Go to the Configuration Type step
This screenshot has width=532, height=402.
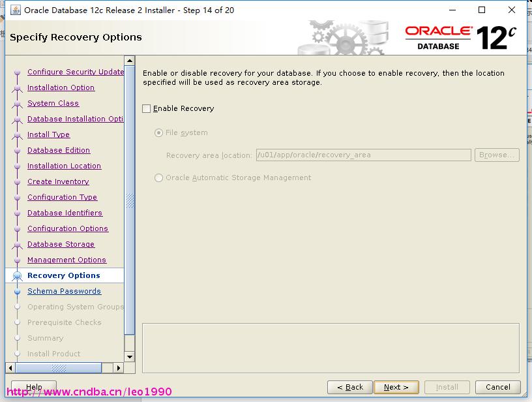63,197
